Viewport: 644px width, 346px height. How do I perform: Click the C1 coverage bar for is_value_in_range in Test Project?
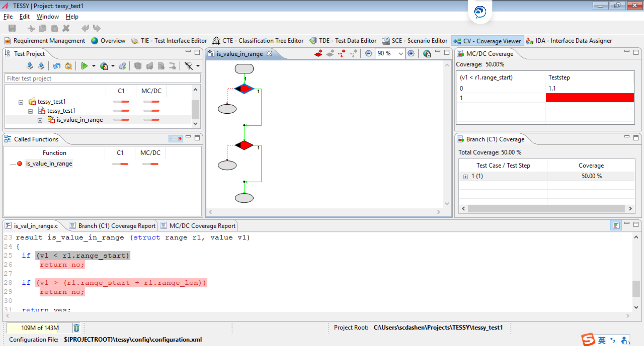coord(121,120)
